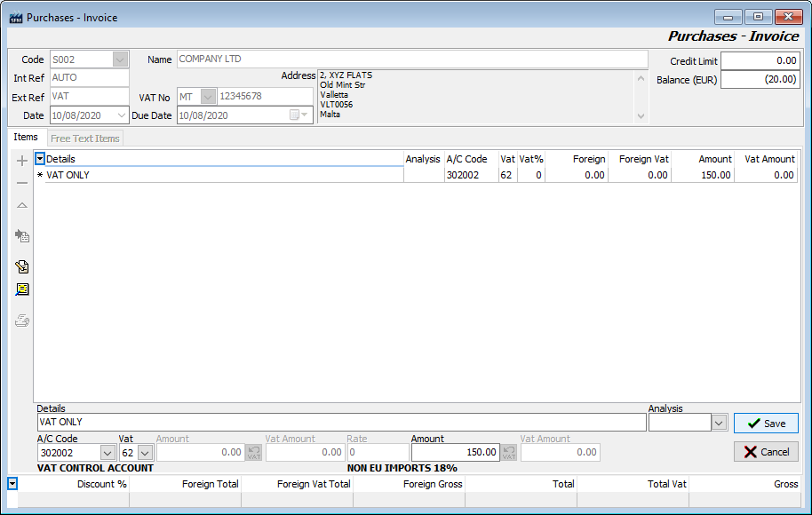Click the Vat% column header

coord(530,159)
